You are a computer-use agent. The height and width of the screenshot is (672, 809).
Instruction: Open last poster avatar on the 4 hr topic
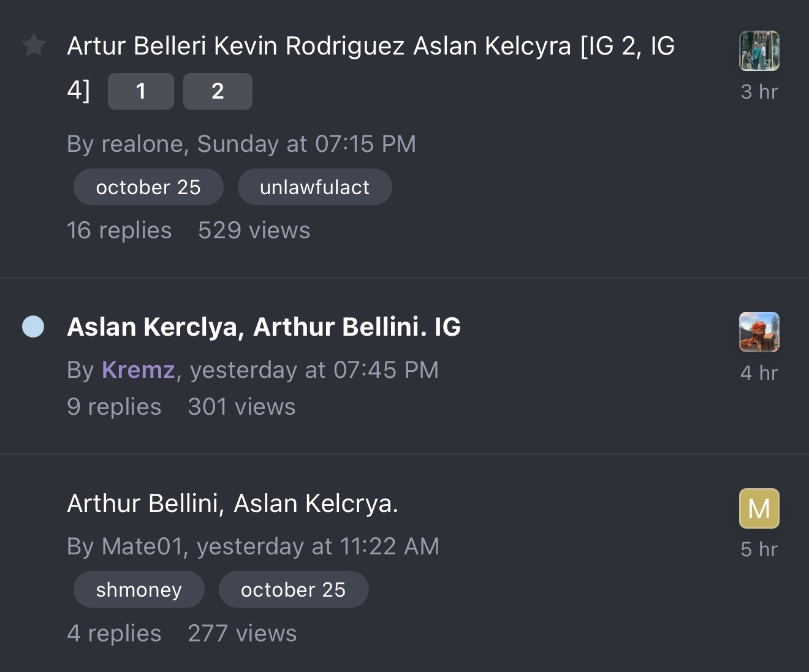[x=759, y=332]
